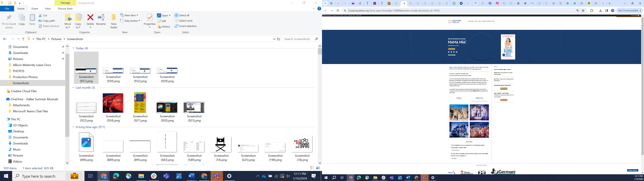Click Pictures in the Explorer breadcrumb
Screen dimensions: 644x181
[x=56, y=39]
